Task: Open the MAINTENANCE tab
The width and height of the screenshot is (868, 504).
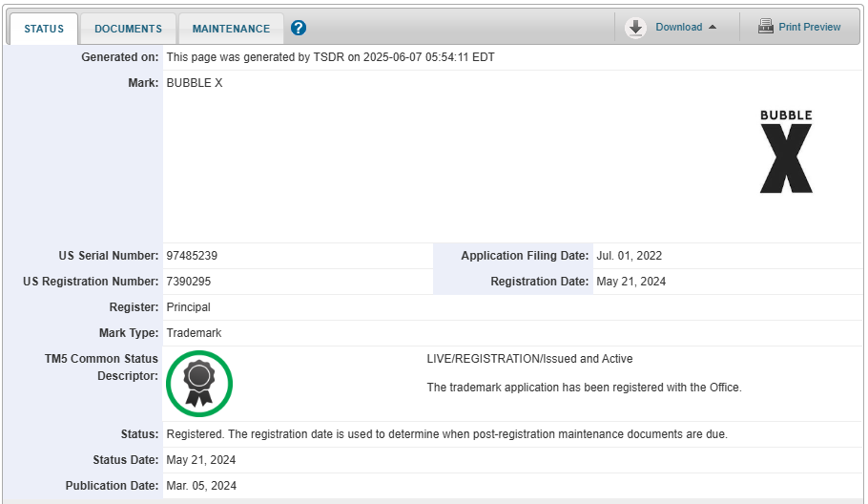Action: (x=231, y=29)
